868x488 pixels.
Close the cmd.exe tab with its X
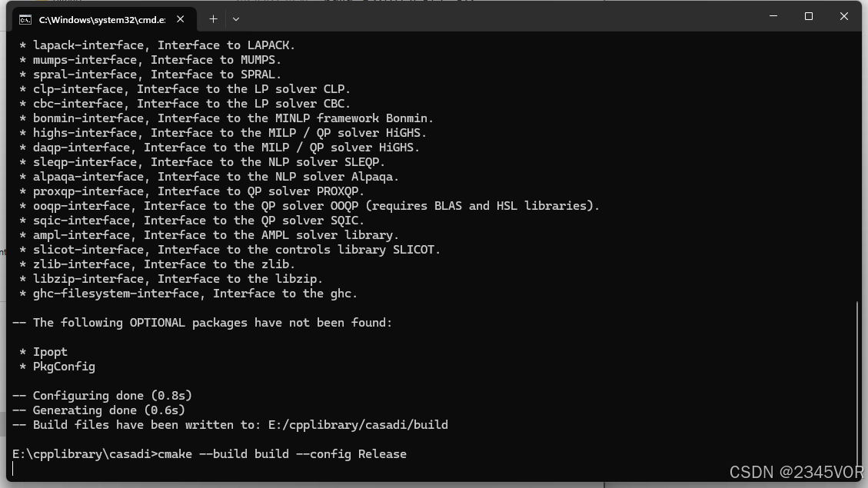point(181,20)
